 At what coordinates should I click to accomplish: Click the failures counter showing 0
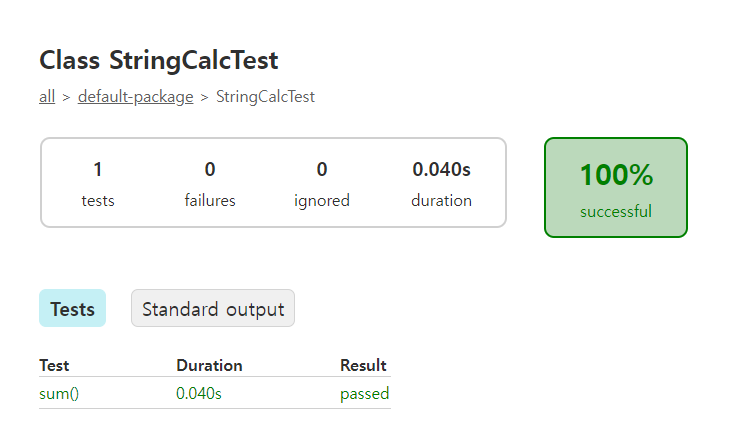[x=210, y=170]
